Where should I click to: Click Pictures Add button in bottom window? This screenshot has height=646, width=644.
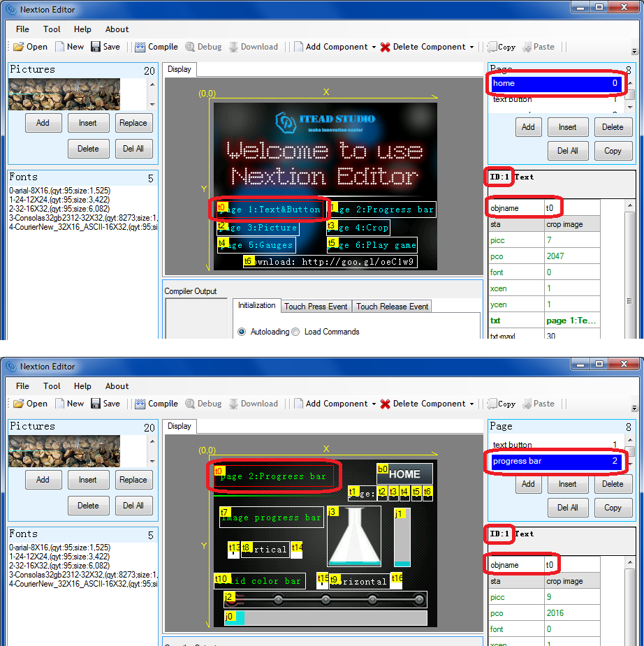(43, 480)
